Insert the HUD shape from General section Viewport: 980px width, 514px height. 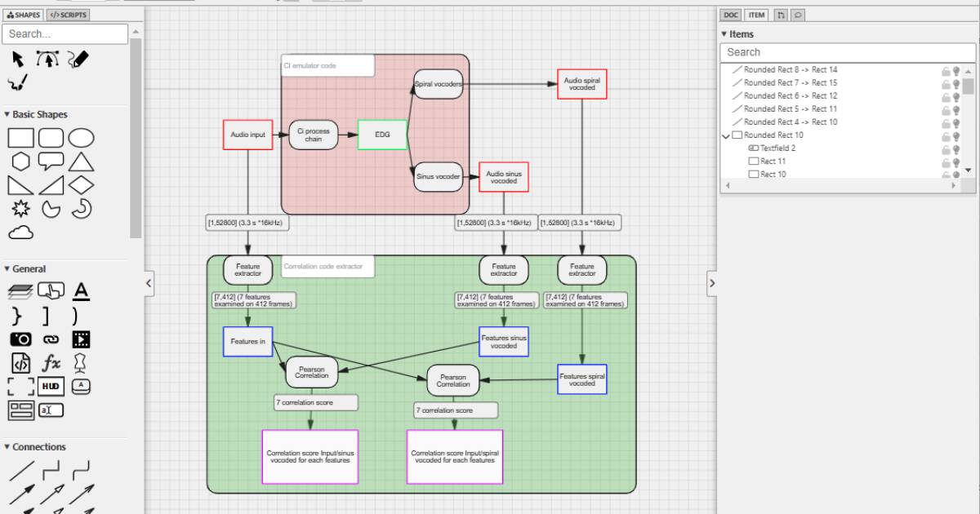point(51,386)
